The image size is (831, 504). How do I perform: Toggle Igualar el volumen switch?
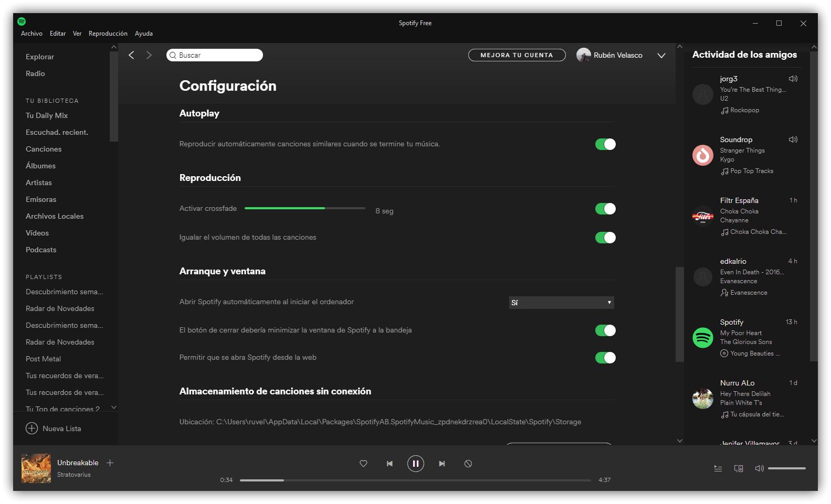(x=605, y=238)
